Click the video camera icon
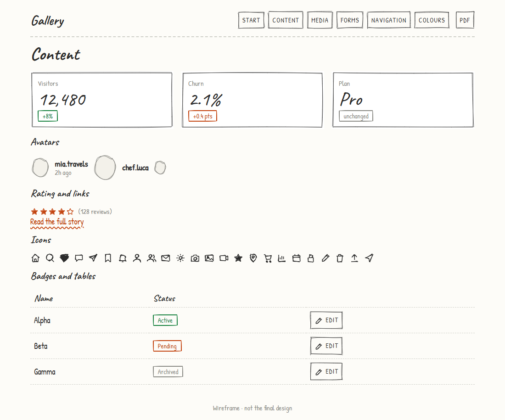 coord(224,258)
